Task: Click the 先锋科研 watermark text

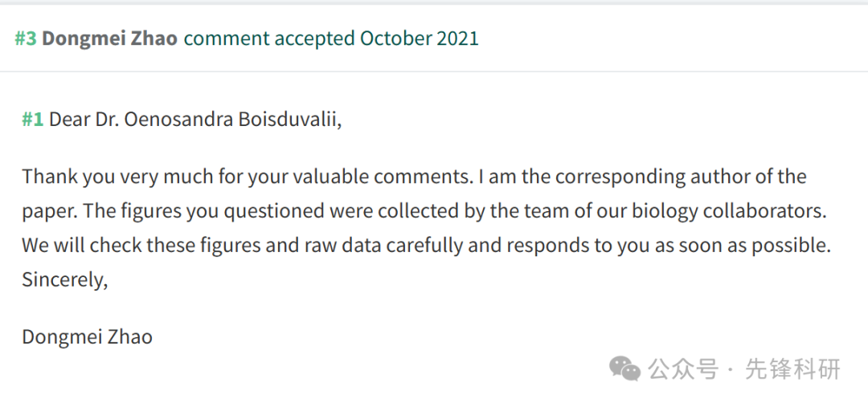Action: click(x=792, y=369)
